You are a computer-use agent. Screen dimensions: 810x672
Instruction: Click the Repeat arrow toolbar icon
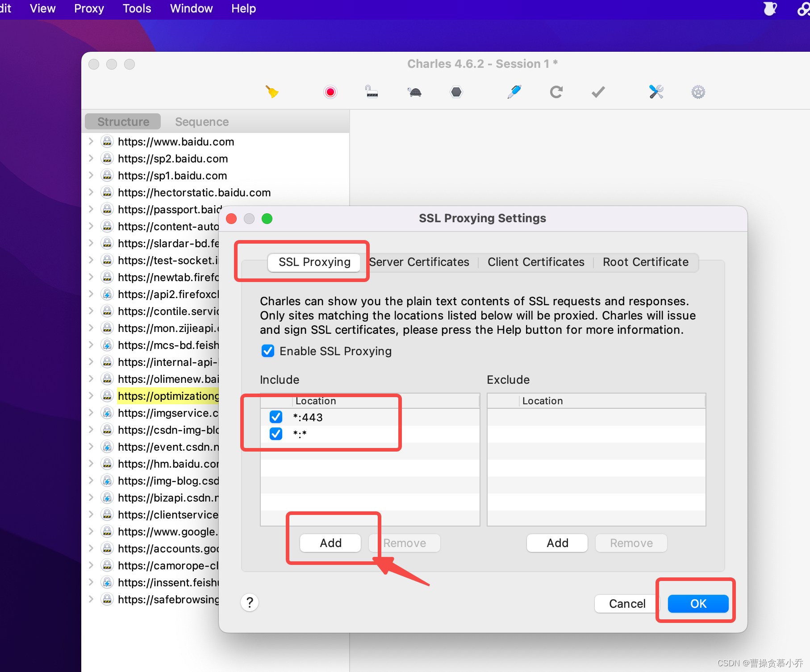556,92
